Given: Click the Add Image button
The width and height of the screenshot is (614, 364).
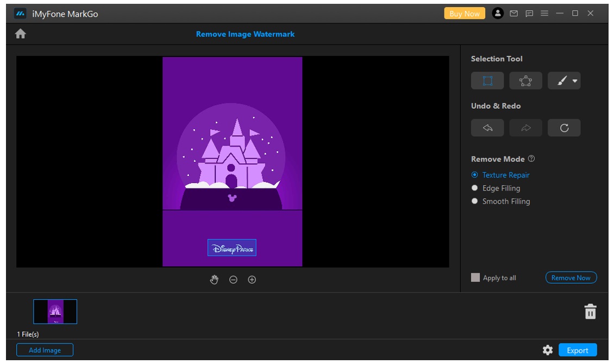Looking at the screenshot, I should point(45,350).
